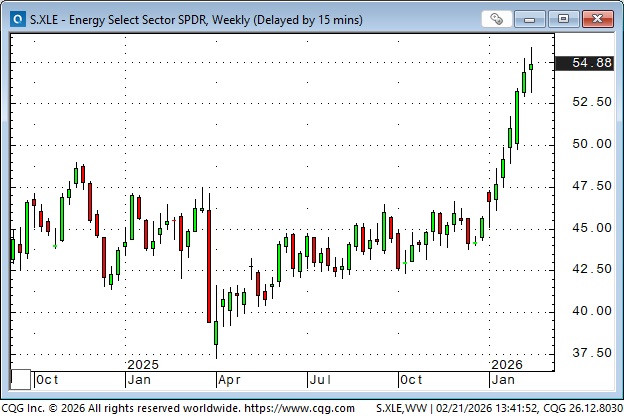
Task: Click the 2025 year label on time axis
Action: [x=144, y=365]
